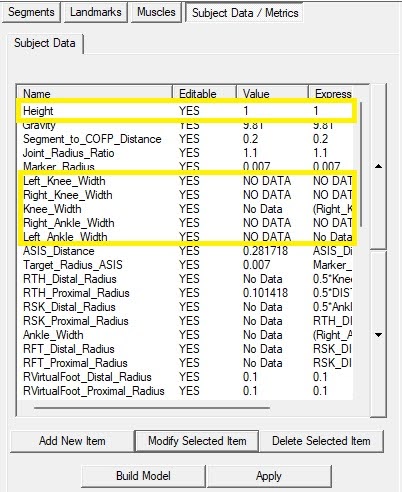The height and width of the screenshot is (492, 402).
Task: Apply the subject data changes
Action: click(269, 476)
